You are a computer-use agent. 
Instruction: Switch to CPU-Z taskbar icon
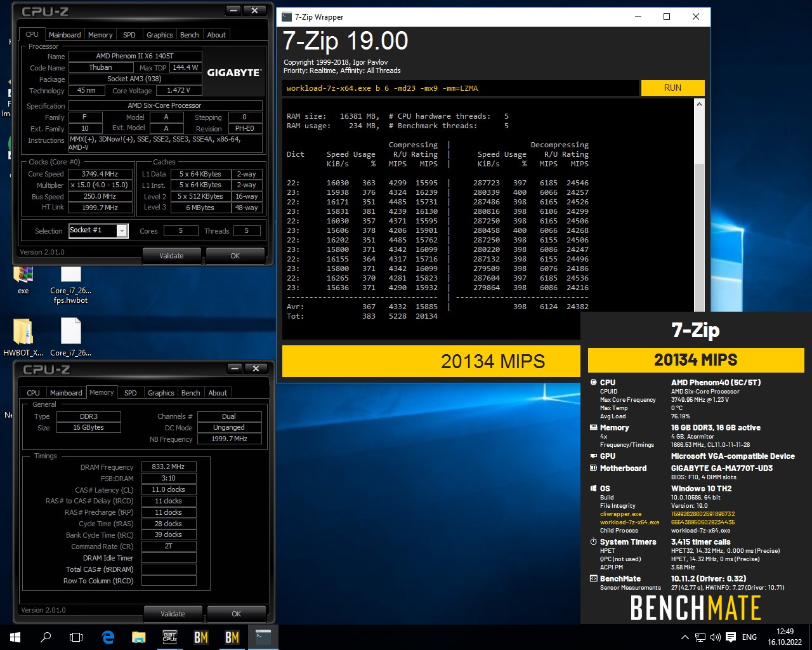tap(170, 637)
